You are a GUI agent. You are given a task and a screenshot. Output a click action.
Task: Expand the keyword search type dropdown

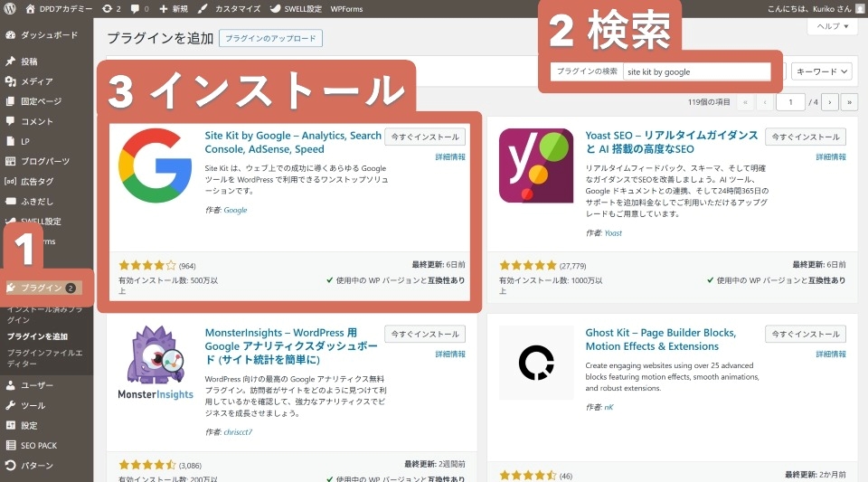pos(821,71)
